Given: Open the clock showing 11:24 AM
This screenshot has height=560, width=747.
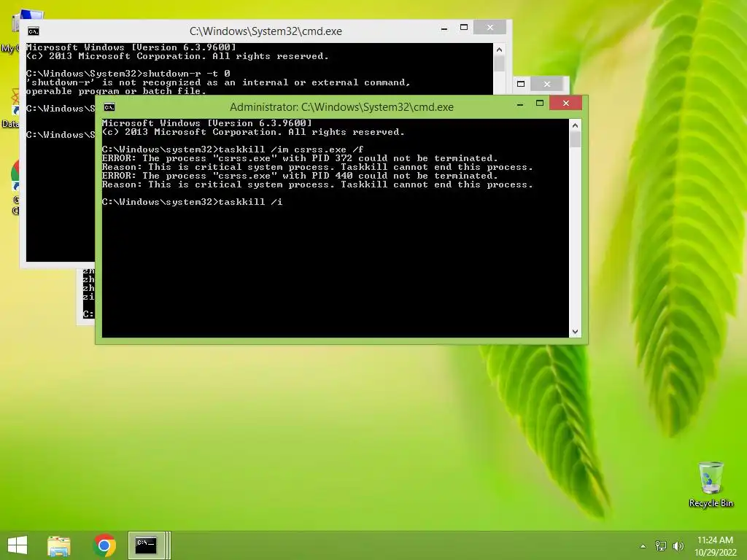Looking at the screenshot, I should click(x=715, y=540).
